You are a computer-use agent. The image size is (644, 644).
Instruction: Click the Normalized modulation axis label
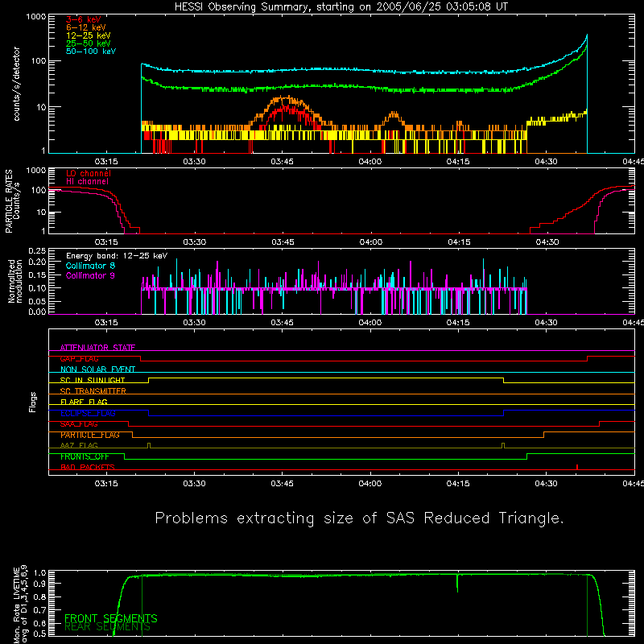click(x=15, y=281)
